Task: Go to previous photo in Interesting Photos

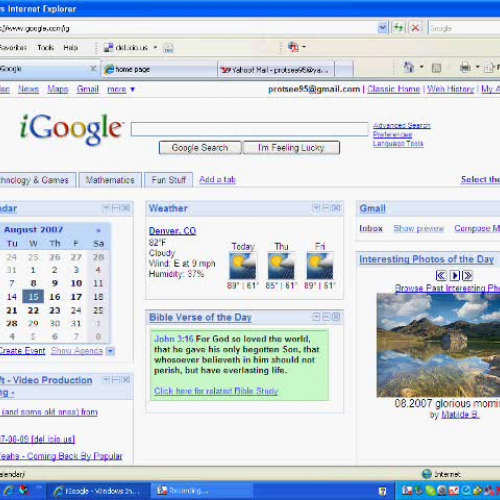Action: (441, 275)
